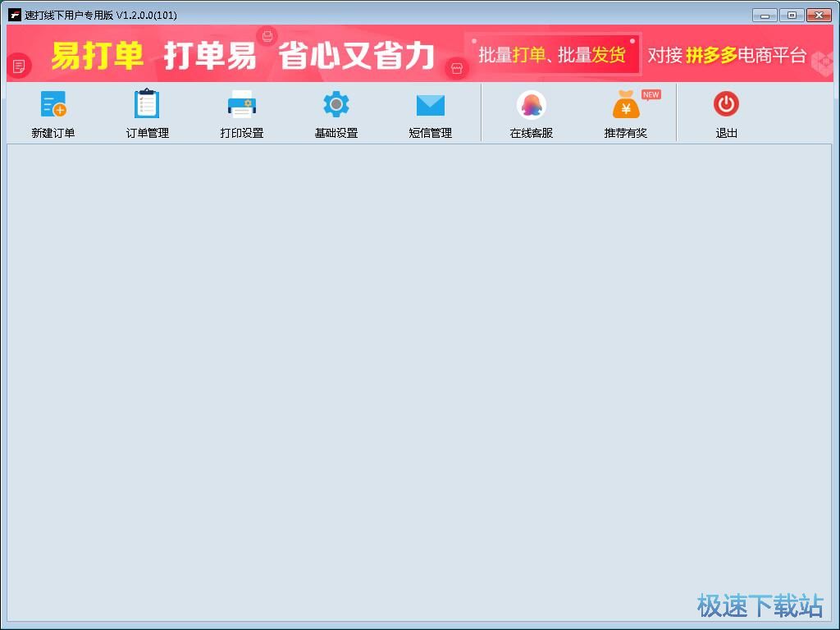Click the 批量打单、批量发货 banner box
Image resolution: width=840 pixels, height=630 pixels.
pyautogui.click(x=552, y=55)
